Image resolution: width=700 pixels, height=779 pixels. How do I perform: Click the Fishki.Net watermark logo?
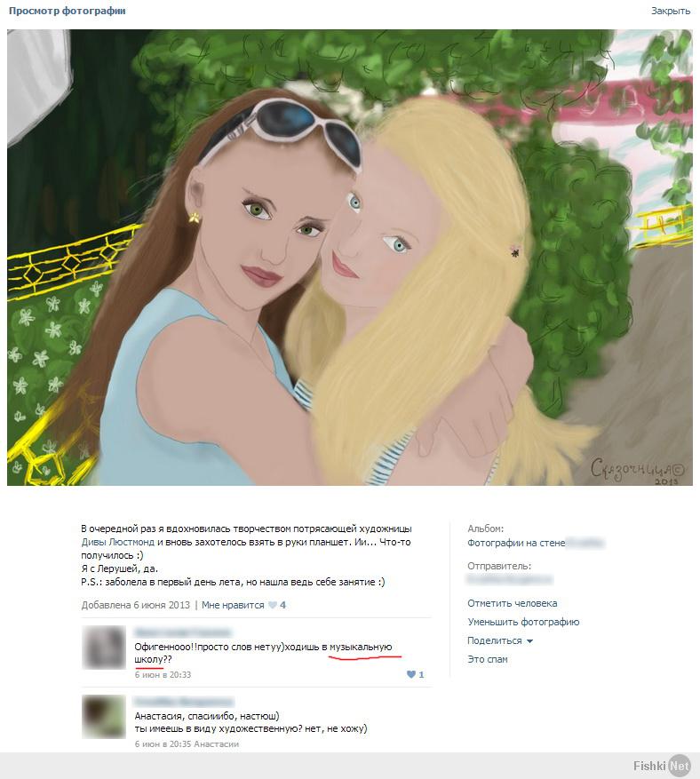pyautogui.click(x=662, y=766)
